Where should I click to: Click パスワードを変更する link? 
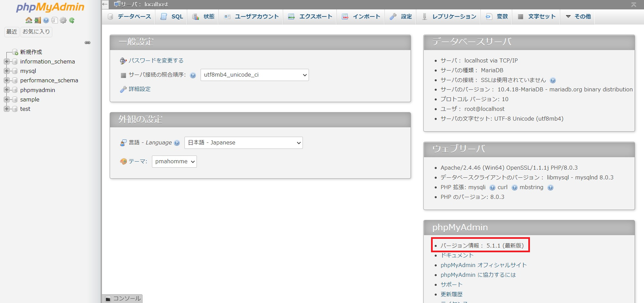156,61
